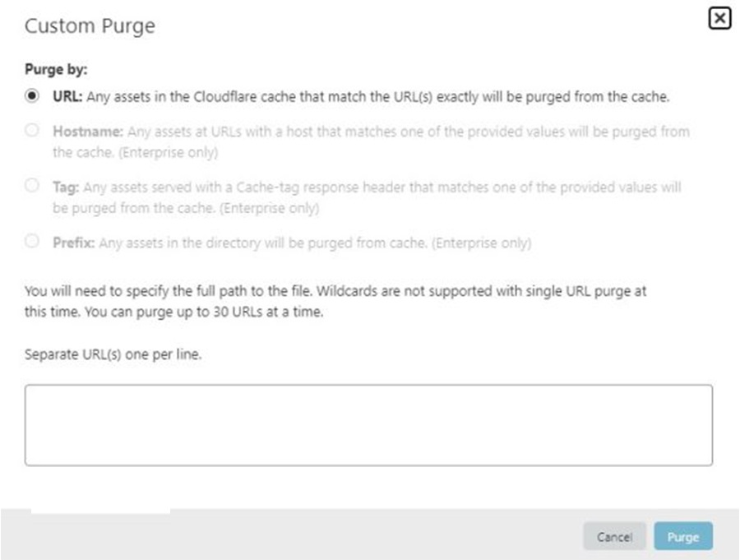Close the Custom Purge dialog
Image resolution: width=740 pixels, height=560 pixels.
pyautogui.click(x=719, y=18)
